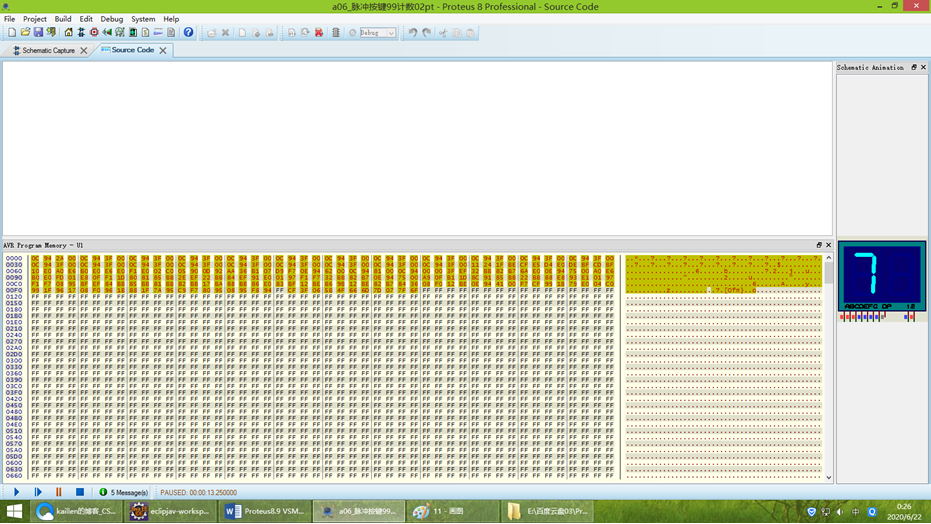931x524 pixels.
Task: Open the Project menu
Action: point(34,19)
